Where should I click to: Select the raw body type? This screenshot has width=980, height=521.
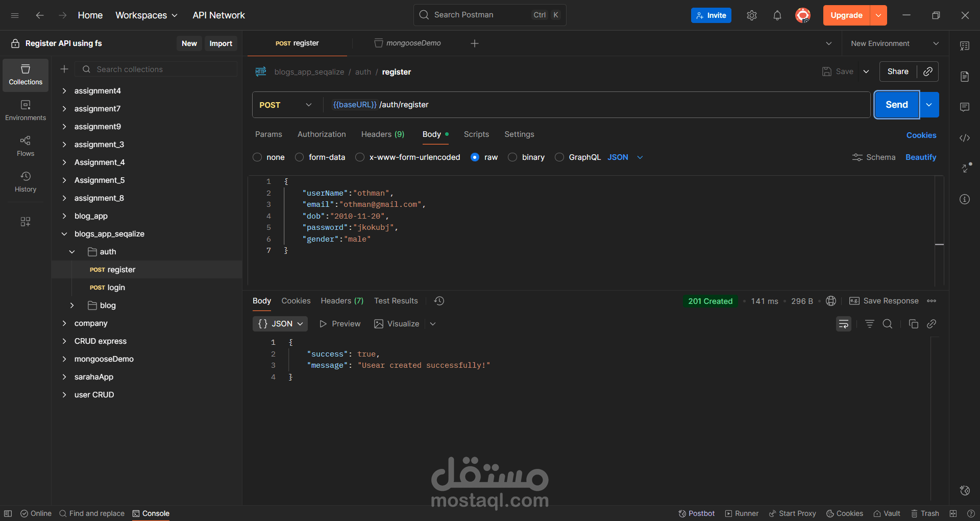coord(475,157)
